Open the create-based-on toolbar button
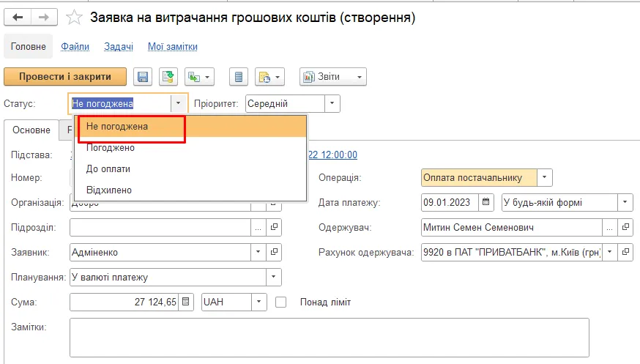Viewport: 640px width, 364px height. click(199, 77)
